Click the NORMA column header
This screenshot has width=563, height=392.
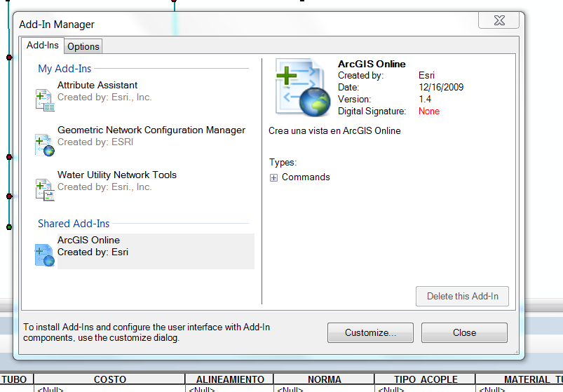click(x=324, y=379)
